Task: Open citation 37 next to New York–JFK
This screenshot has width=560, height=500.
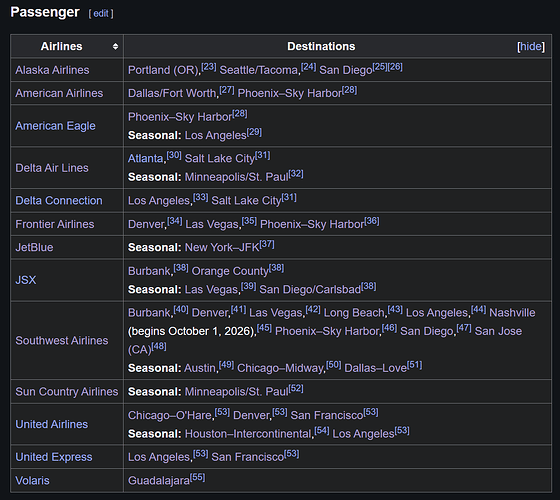Action: point(267,244)
